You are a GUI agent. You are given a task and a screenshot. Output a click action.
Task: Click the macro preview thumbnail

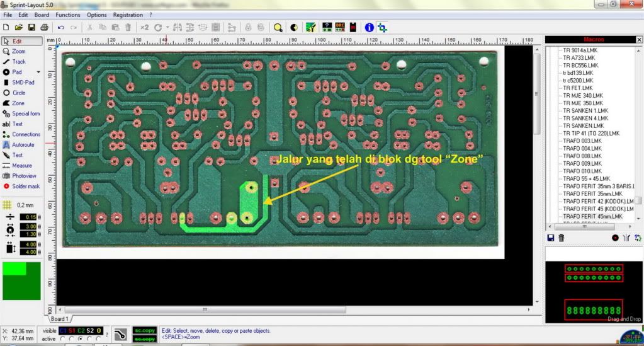[594, 292]
